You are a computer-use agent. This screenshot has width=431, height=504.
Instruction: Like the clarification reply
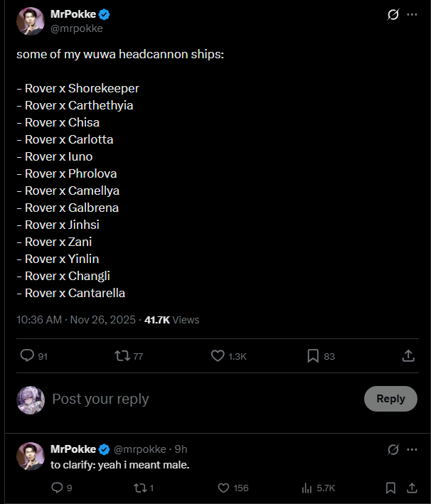[223, 488]
